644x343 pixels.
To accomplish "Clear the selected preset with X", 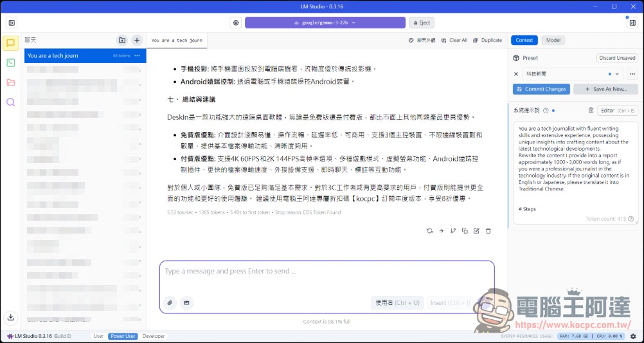I will (516, 74).
